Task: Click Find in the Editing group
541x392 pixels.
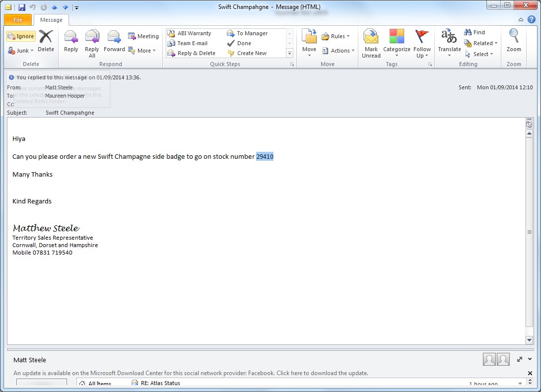Action: click(474, 32)
